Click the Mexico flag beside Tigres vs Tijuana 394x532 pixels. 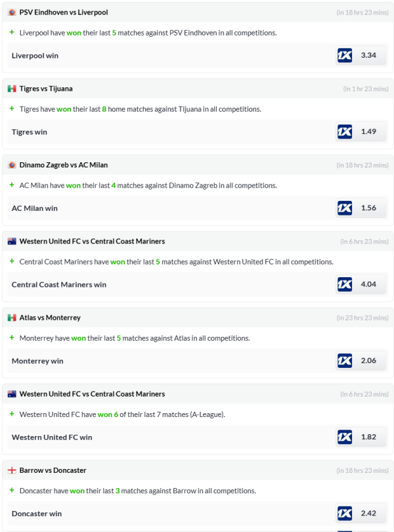(x=12, y=89)
